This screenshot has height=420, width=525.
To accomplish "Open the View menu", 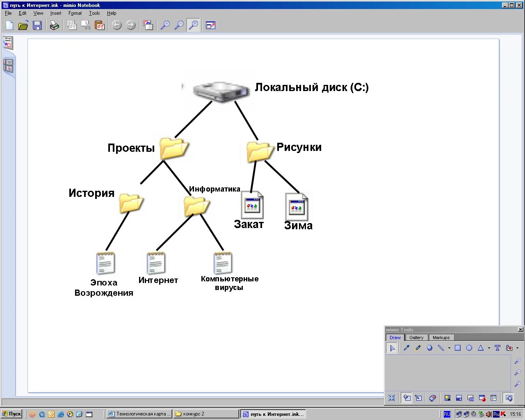I will tap(38, 13).
